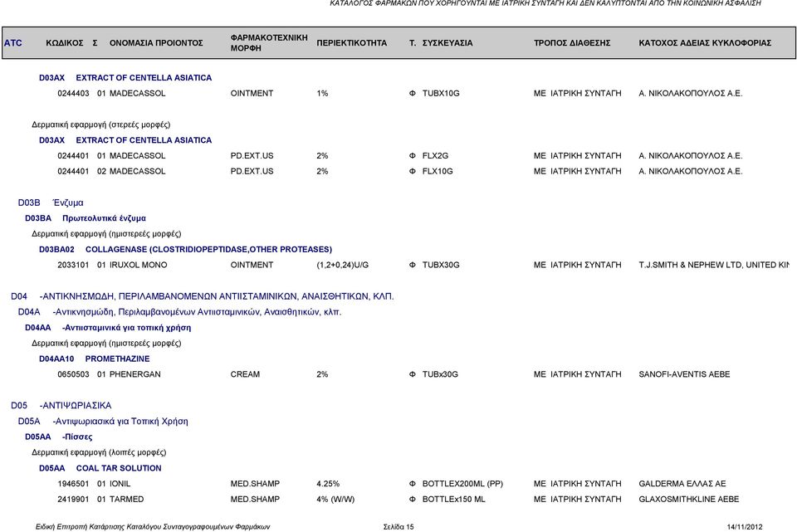Click product code 1946501
Screen dimensions: 797x532
click(73, 484)
